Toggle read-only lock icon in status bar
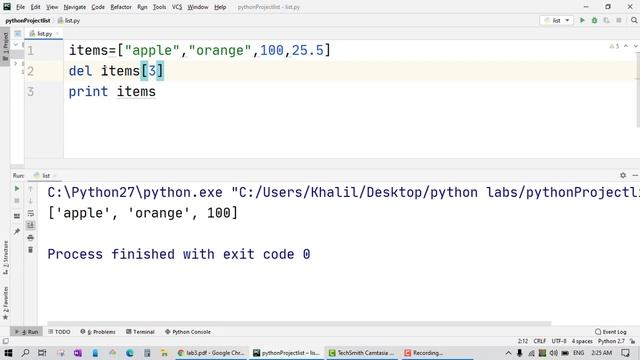640x360 pixels. click(x=632, y=341)
